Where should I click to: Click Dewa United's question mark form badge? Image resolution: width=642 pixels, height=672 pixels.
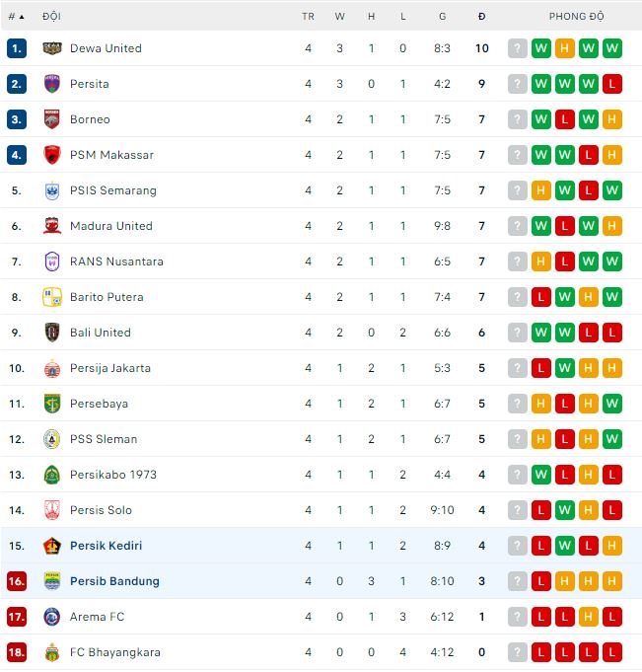(x=518, y=48)
